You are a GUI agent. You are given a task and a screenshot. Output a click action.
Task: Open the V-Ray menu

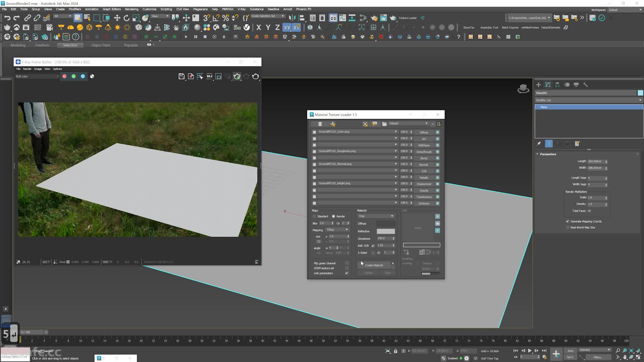coord(241,9)
